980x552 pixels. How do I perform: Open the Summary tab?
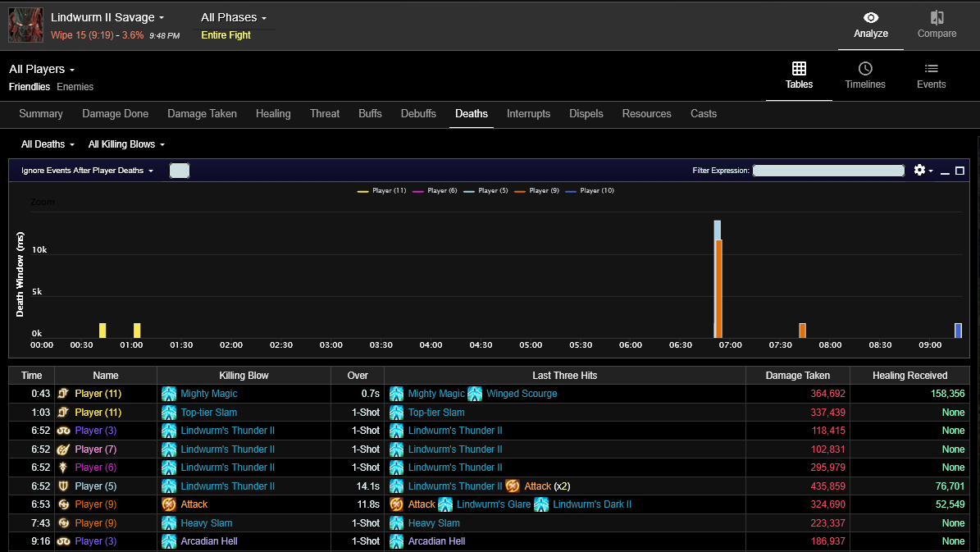[41, 114]
